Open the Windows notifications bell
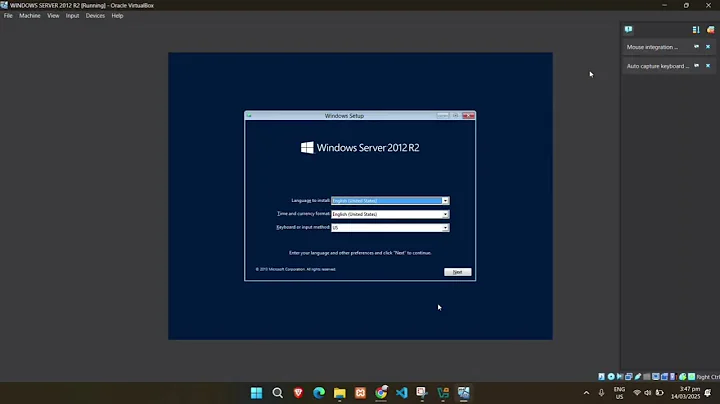This screenshot has width=720, height=404. [x=708, y=393]
